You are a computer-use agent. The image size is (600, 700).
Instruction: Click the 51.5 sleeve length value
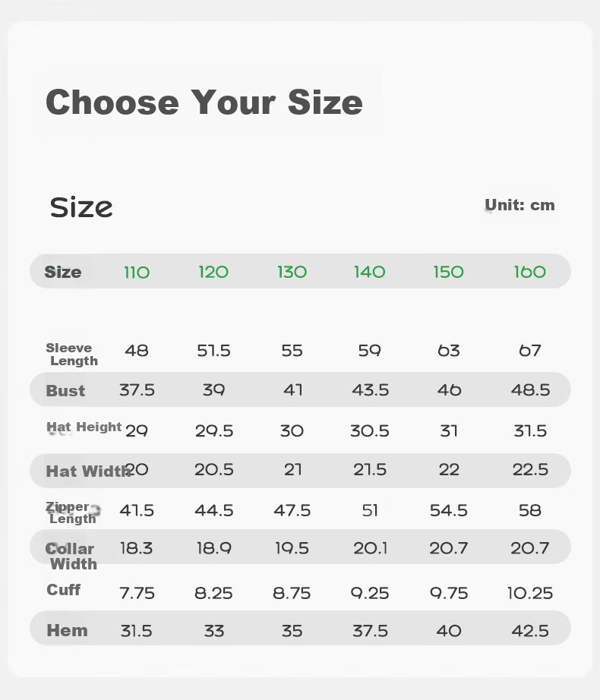(214, 351)
